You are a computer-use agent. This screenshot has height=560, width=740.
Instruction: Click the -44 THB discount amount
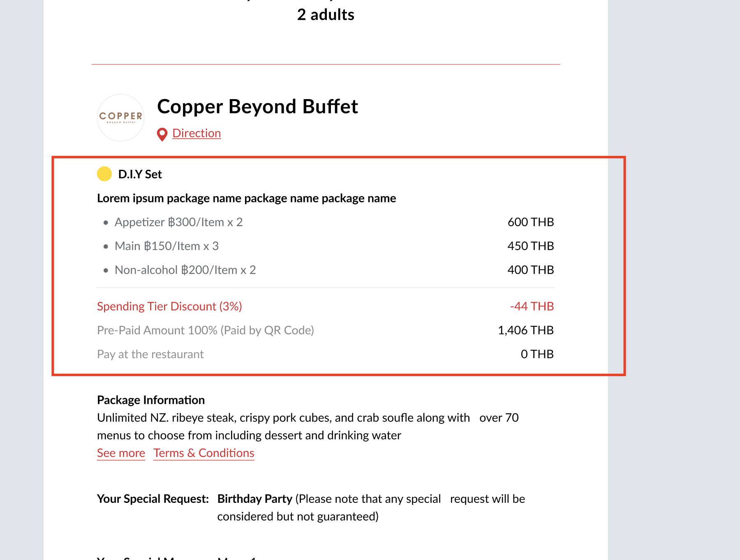[532, 306]
